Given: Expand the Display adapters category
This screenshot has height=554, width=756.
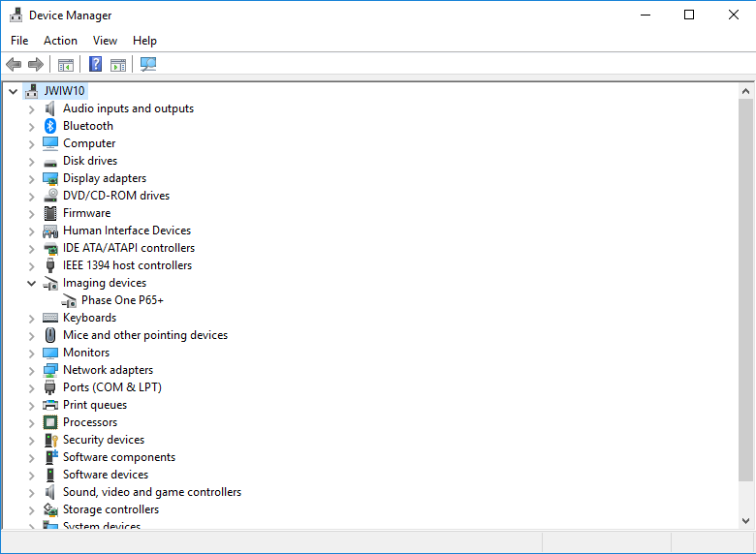Looking at the screenshot, I should [31, 179].
